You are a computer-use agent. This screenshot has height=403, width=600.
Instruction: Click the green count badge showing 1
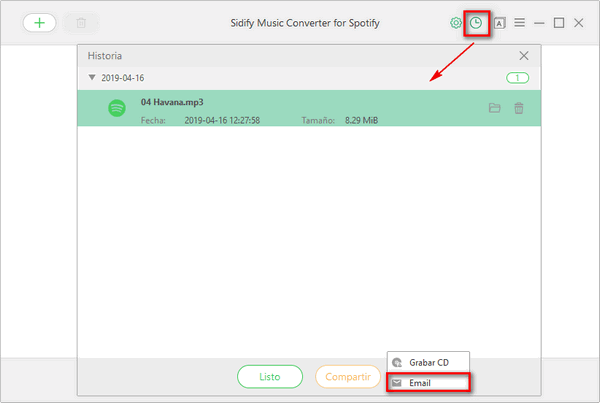(x=517, y=78)
